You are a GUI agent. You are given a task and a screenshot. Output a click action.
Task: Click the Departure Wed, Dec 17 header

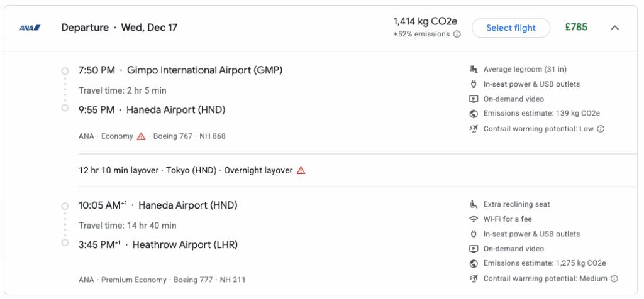coord(119,28)
